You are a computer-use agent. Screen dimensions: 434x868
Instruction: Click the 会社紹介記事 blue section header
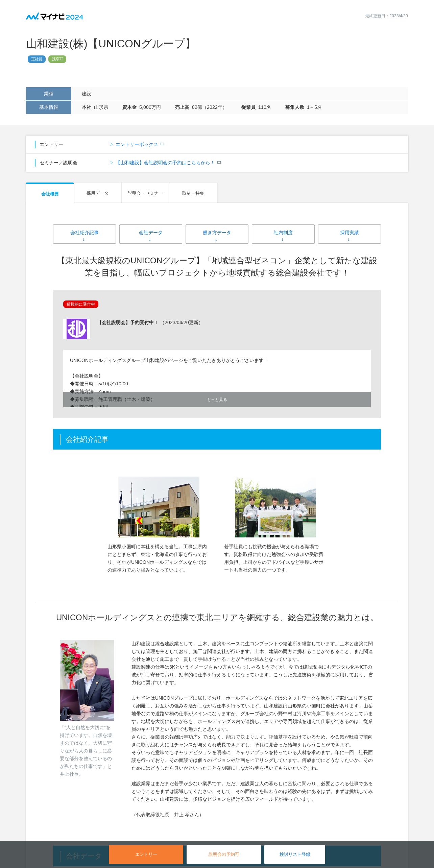(217, 439)
